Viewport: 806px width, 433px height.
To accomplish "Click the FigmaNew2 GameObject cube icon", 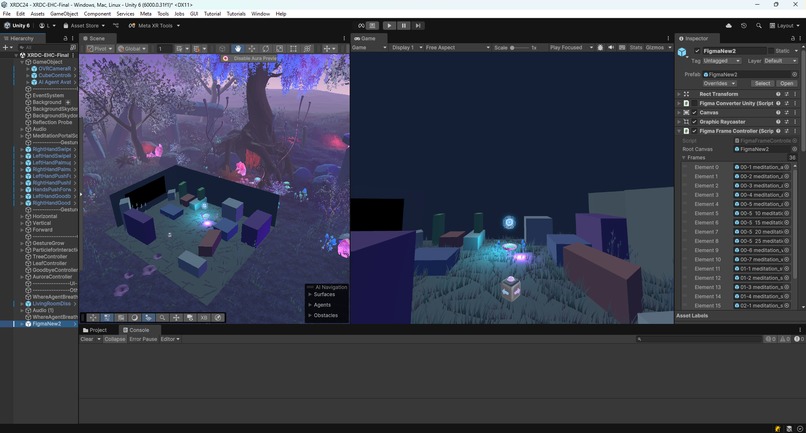I will pyautogui.click(x=682, y=52).
